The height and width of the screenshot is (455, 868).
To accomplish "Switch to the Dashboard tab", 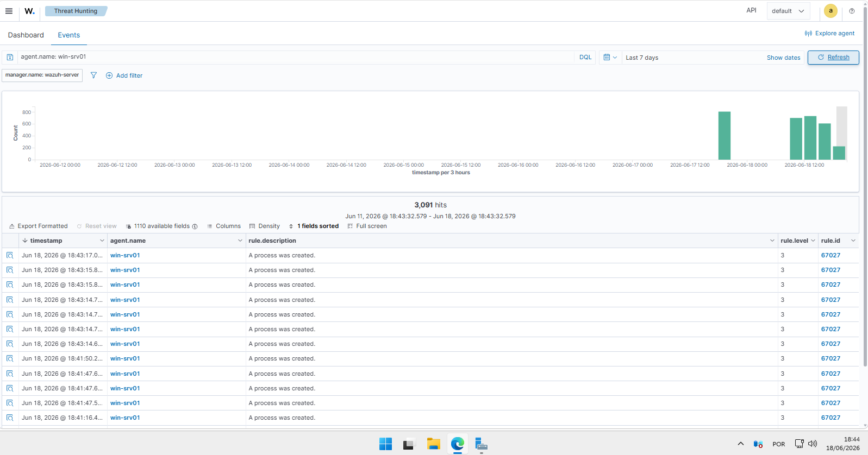I will [x=26, y=35].
